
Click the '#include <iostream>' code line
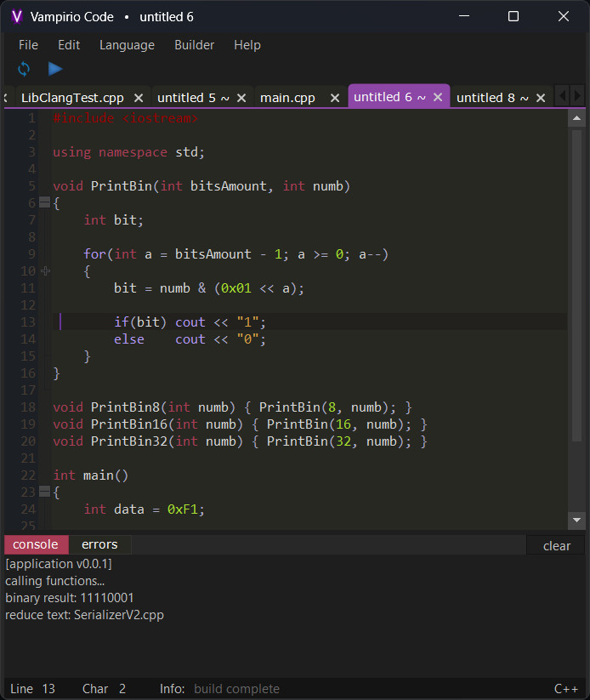126,118
